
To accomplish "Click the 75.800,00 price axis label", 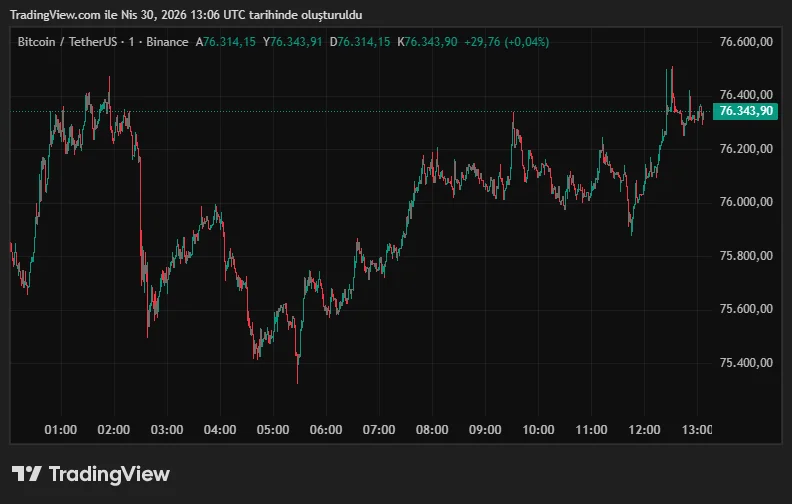I will coord(746,256).
